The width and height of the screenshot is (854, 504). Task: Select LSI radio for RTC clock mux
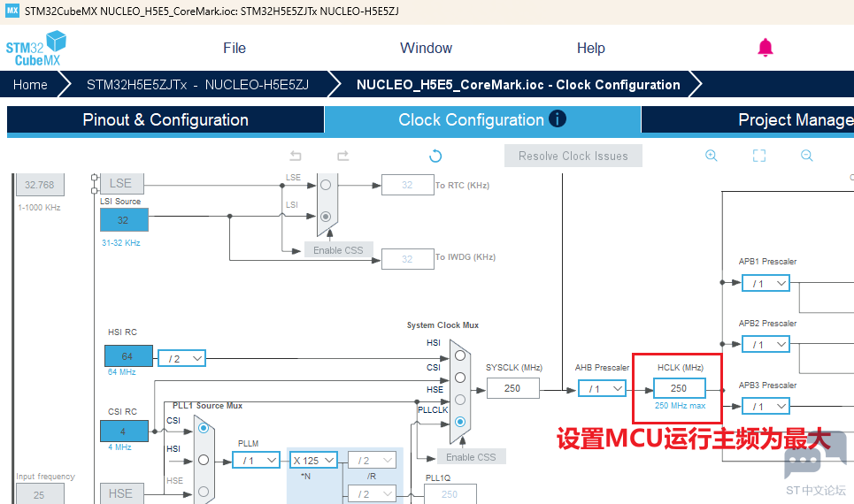point(326,217)
